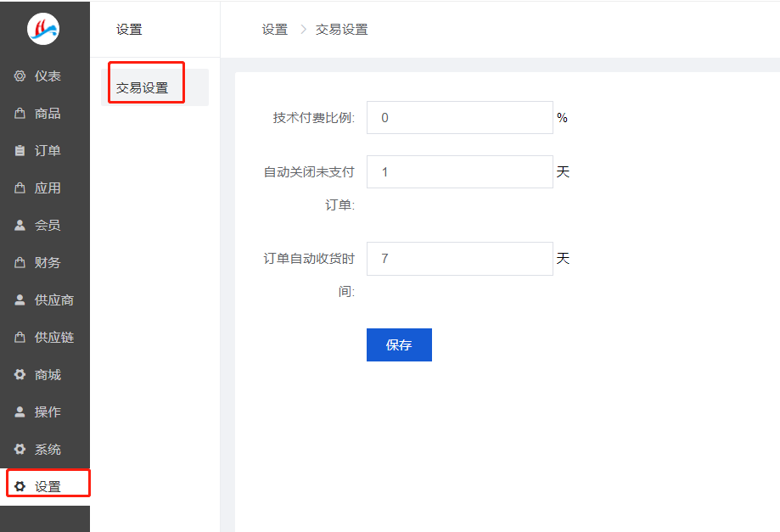Open the 订单 menu
Image resolution: width=780 pixels, height=532 pixels.
click(45, 150)
